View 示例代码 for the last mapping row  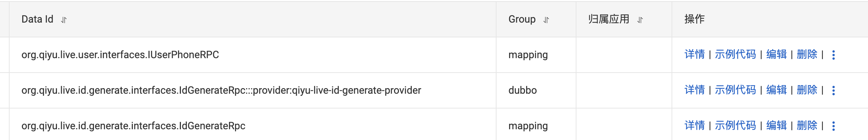[x=735, y=126]
